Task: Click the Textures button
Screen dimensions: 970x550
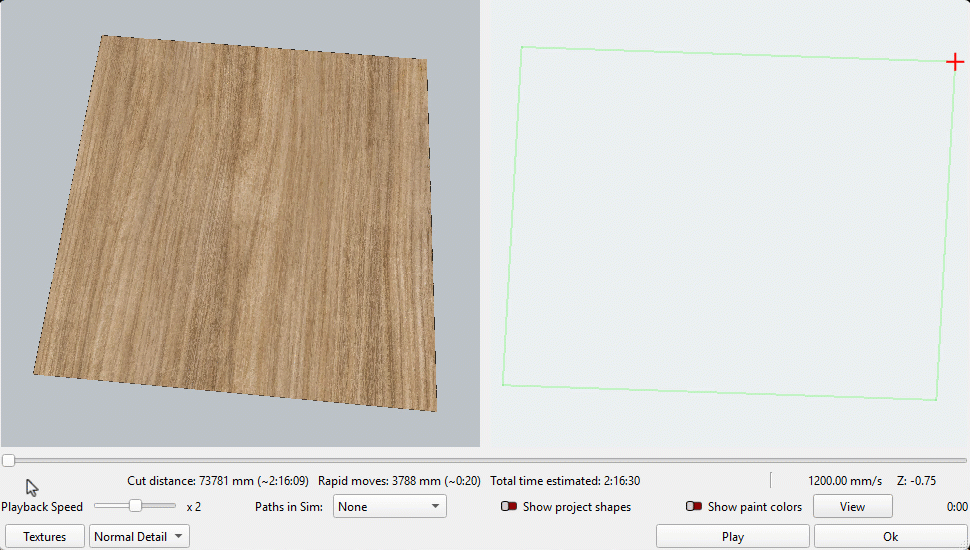Action: click(45, 537)
